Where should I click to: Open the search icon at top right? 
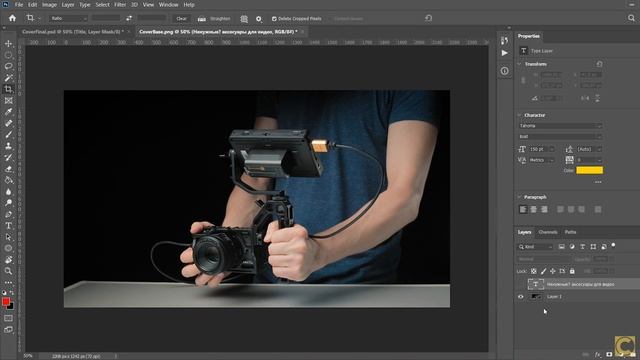click(x=631, y=18)
